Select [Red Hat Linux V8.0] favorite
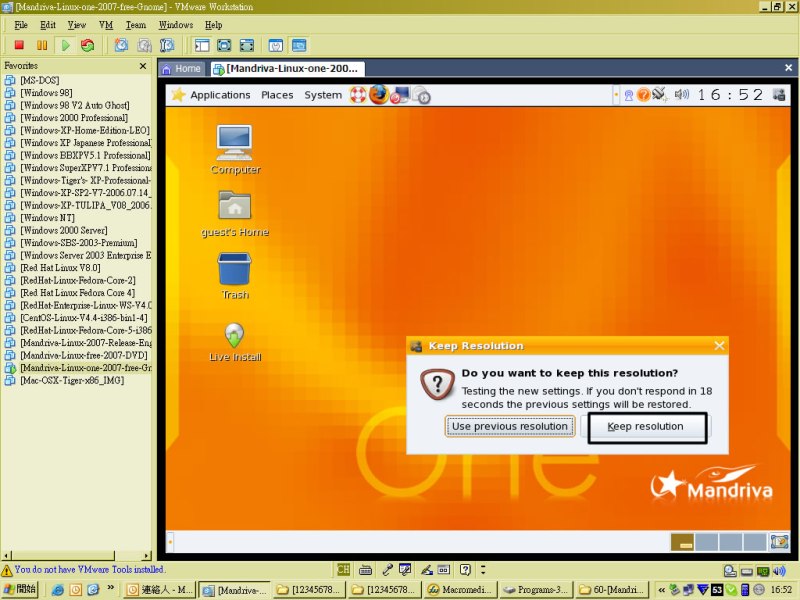 [x=60, y=268]
